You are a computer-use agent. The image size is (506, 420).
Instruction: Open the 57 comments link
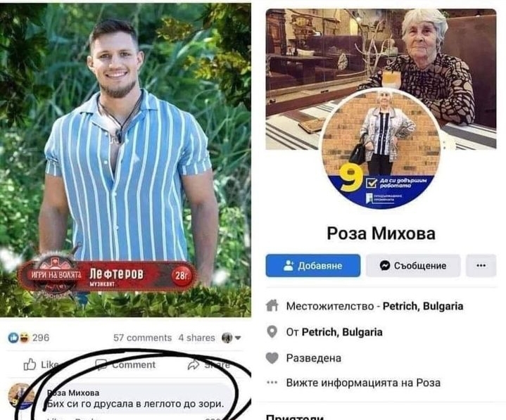142,338
